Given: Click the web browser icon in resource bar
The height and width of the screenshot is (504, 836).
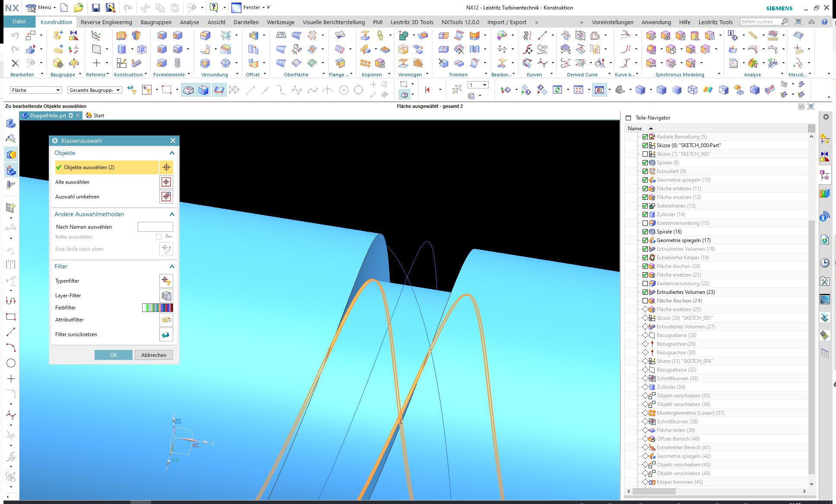Looking at the screenshot, I should click(825, 240).
